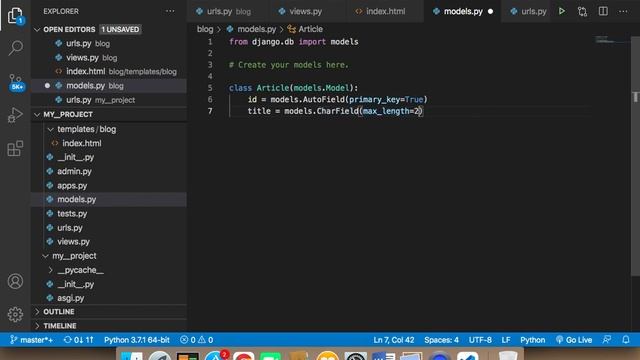This screenshot has height=360, width=640.
Task: Open index.html under templates/blog folder
Action: pos(109,143)
